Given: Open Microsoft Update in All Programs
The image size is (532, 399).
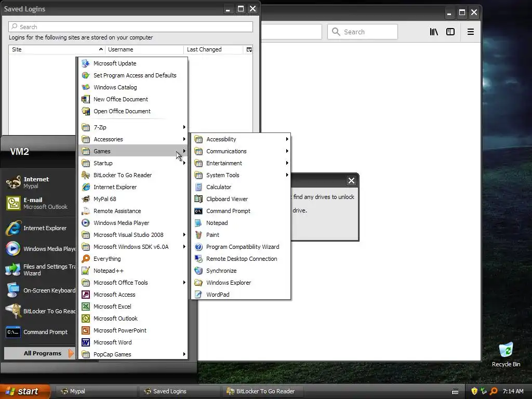Looking at the screenshot, I should pos(133,63).
